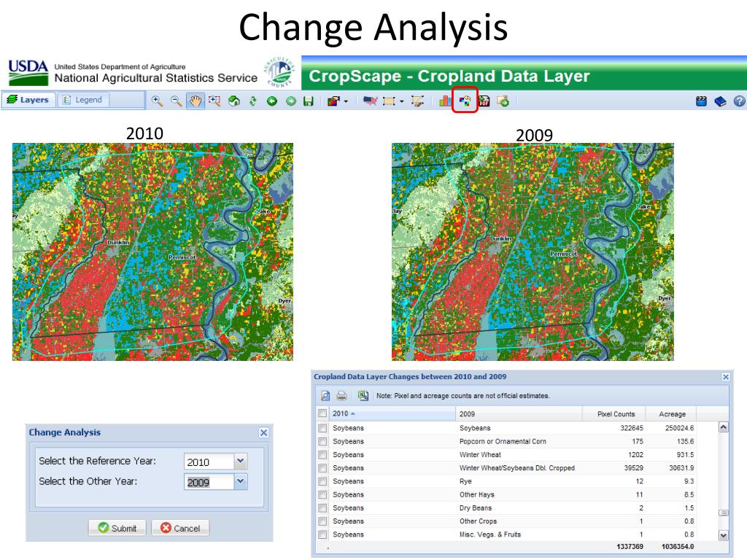Expand the rectangle area tool dropdown arrow

pyautogui.click(x=402, y=101)
